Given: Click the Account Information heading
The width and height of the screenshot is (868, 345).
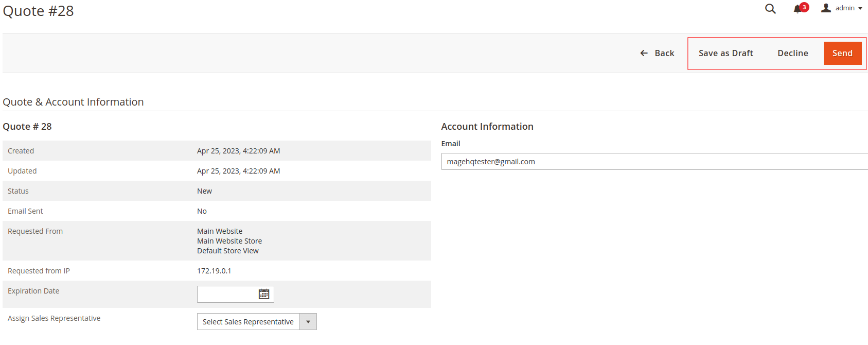Looking at the screenshot, I should [487, 126].
